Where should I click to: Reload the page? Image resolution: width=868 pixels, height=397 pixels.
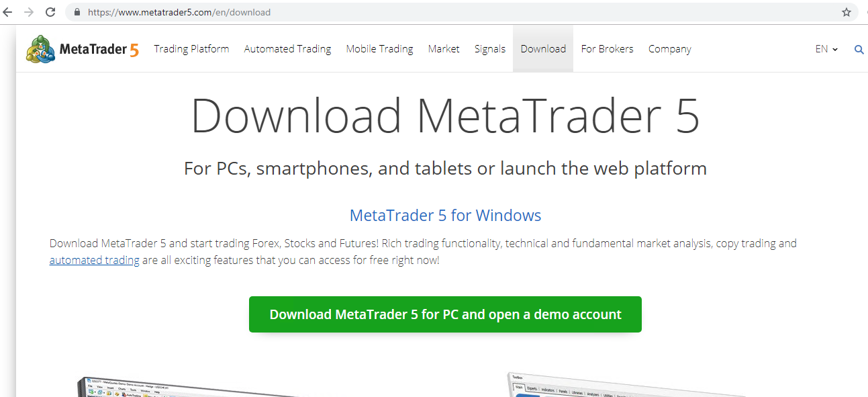click(50, 11)
